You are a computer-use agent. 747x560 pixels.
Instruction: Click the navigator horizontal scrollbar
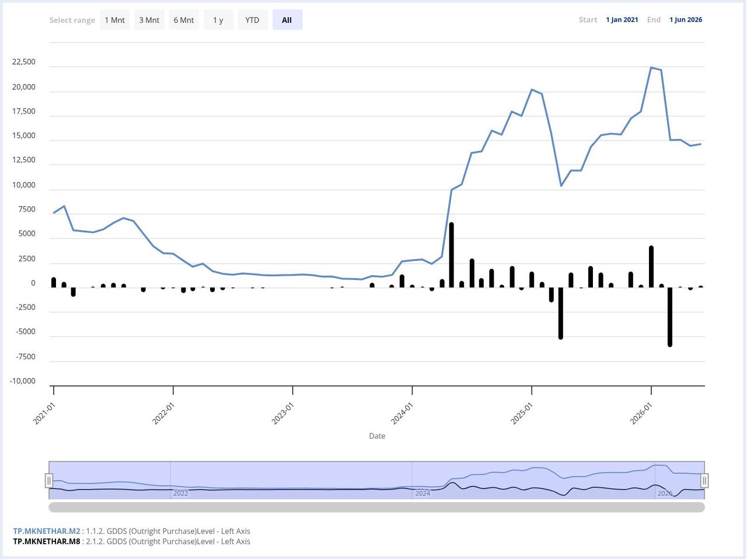(376, 508)
